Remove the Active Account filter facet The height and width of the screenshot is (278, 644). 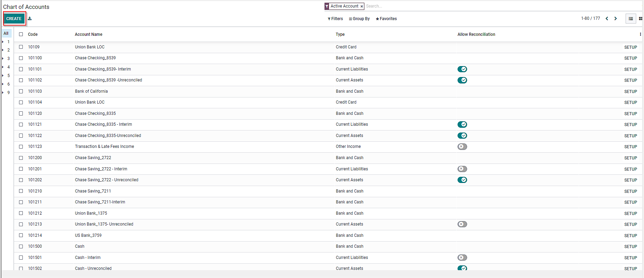[x=362, y=6]
